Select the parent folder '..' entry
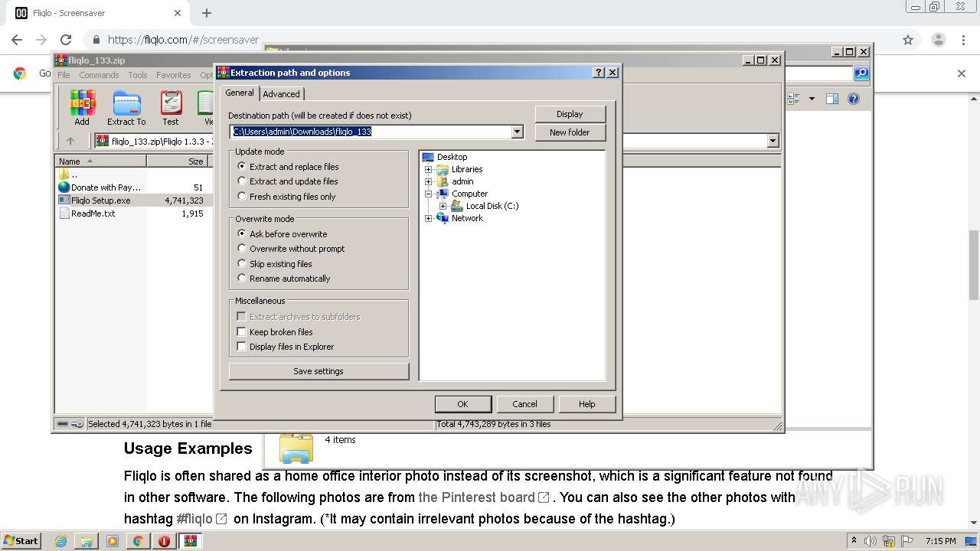 click(x=69, y=174)
